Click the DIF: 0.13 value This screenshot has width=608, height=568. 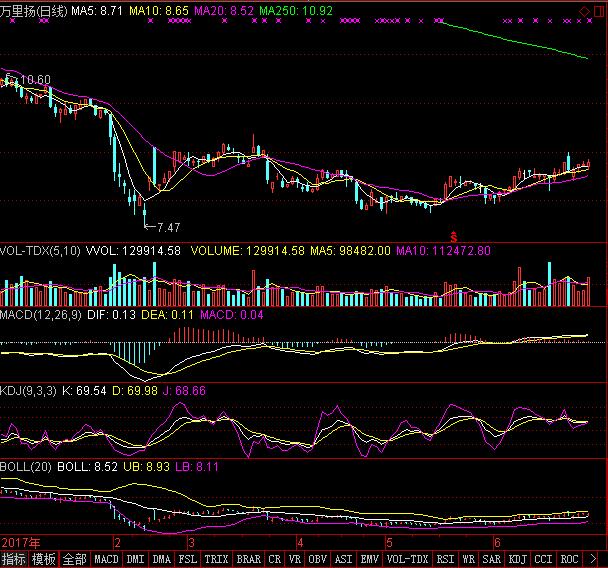click(x=112, y=315)
